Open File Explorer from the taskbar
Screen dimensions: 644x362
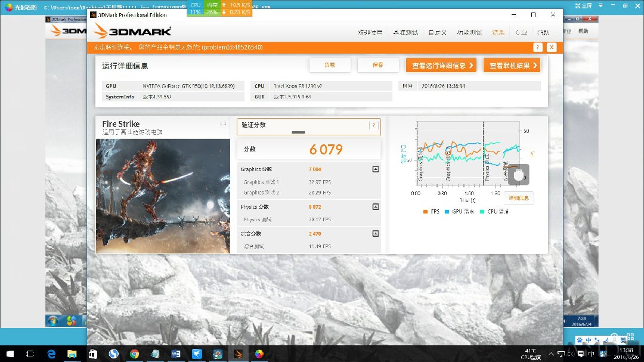(72, 354)
